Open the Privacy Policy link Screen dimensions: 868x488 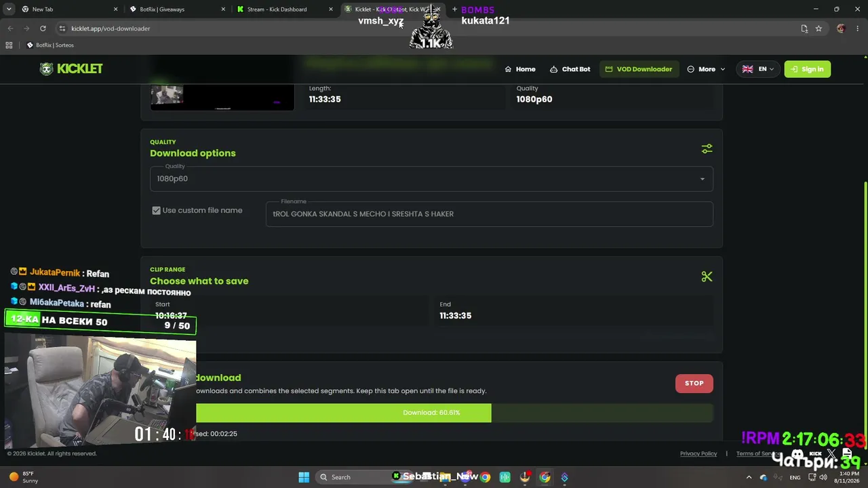(x=698, y=454)
